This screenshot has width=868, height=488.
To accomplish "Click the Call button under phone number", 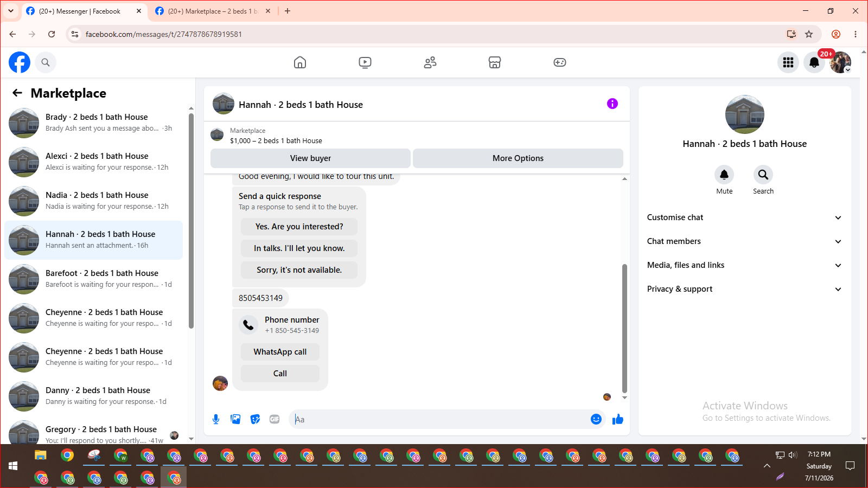I will [x=280, y=374].
